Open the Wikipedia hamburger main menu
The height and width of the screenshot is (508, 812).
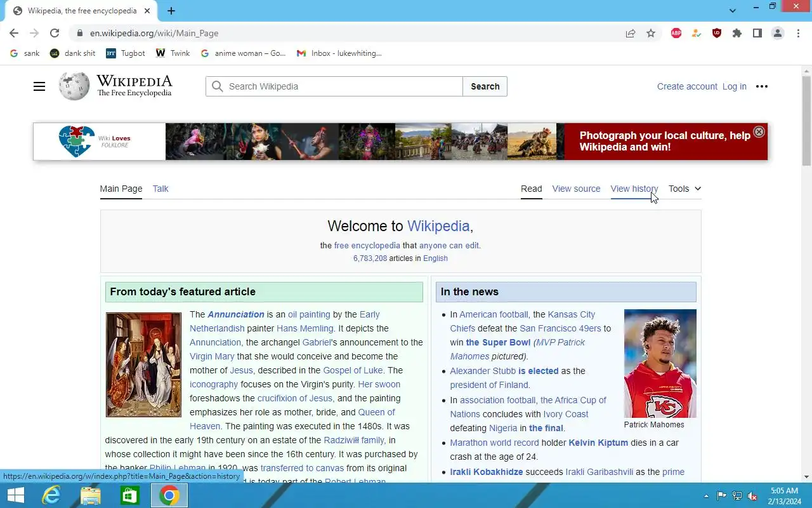39,86
